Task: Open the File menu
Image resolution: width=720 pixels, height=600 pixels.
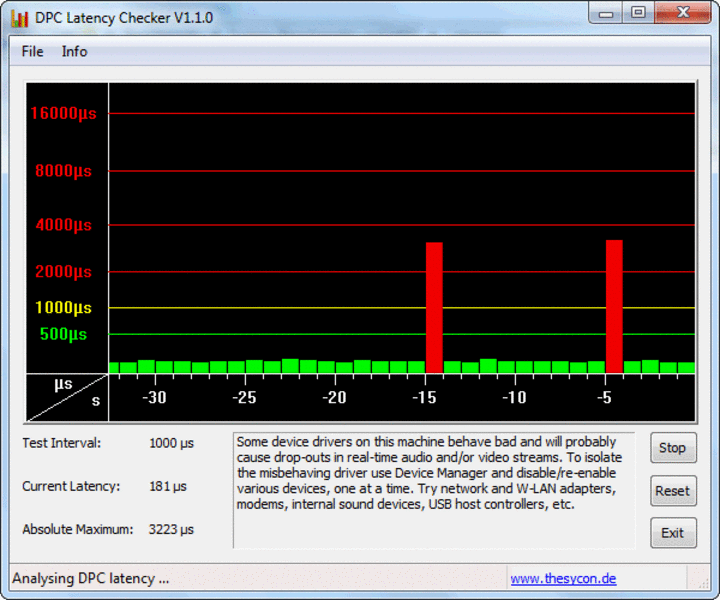Action: tap(32, 51)
